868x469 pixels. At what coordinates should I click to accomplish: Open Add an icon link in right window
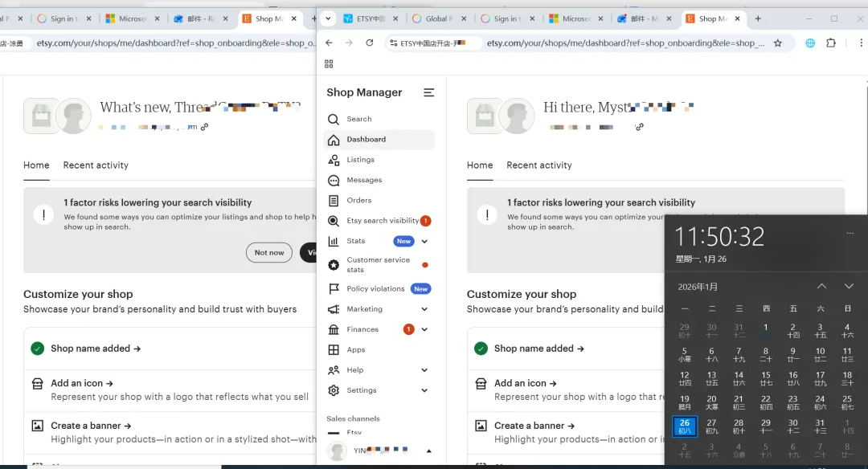click(x=526, y=383)
